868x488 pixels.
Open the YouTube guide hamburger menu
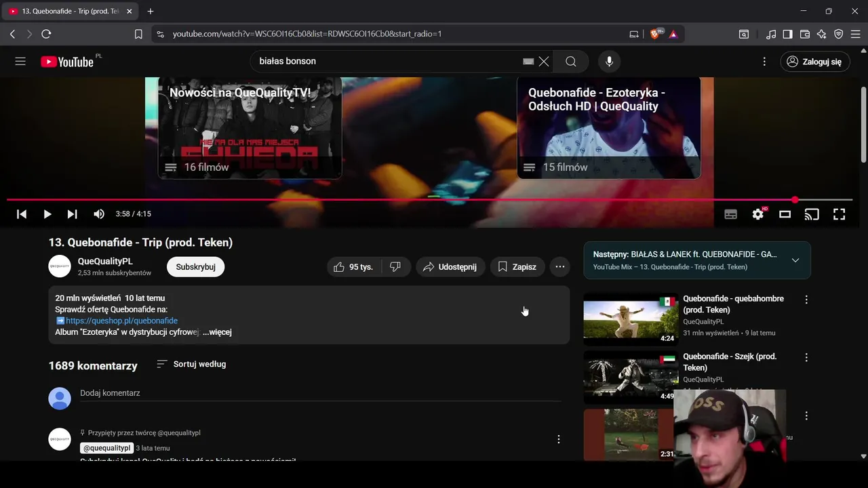(20, 62)
